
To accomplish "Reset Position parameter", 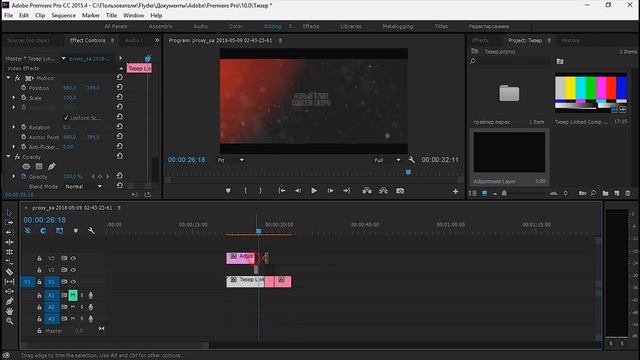I will pyautogui.click(x=120, y=87).
